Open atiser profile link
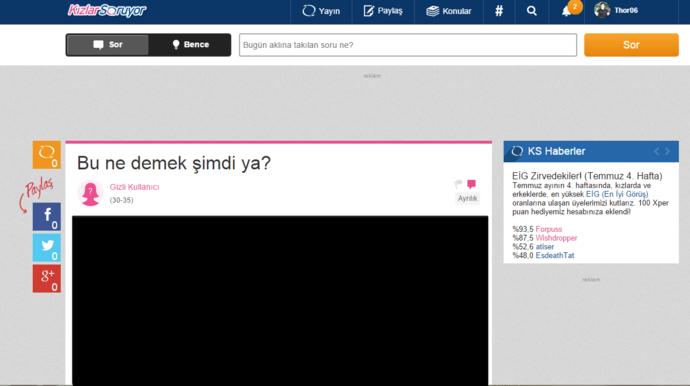Image resolution: width=690 pixels, height=386 pixels. [x=545, y=247]
